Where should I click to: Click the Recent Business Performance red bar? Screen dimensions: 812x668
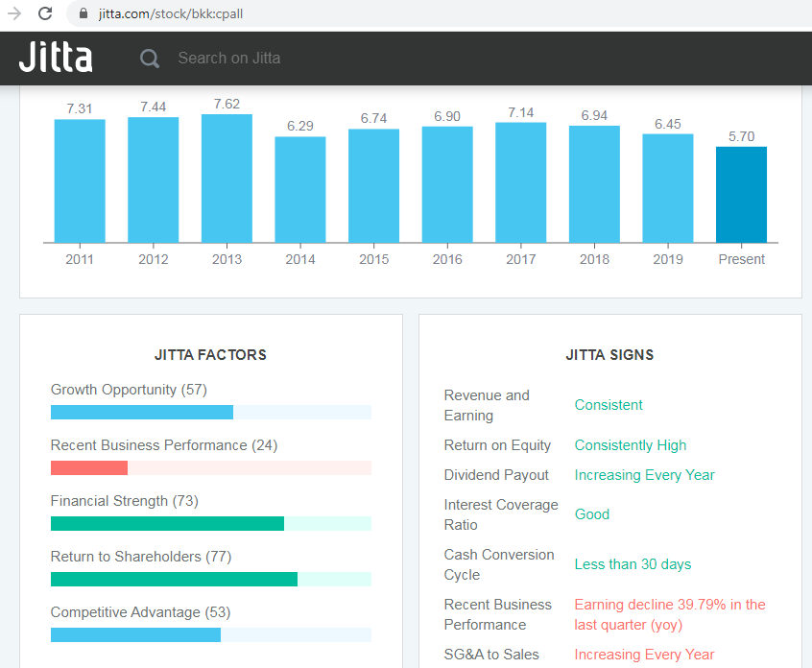89,467
